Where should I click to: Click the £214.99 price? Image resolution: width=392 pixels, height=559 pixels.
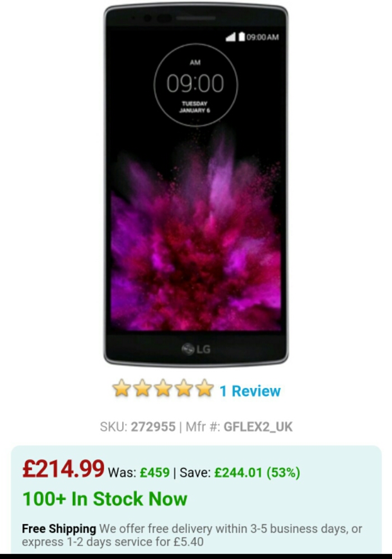tap(63, 469)
